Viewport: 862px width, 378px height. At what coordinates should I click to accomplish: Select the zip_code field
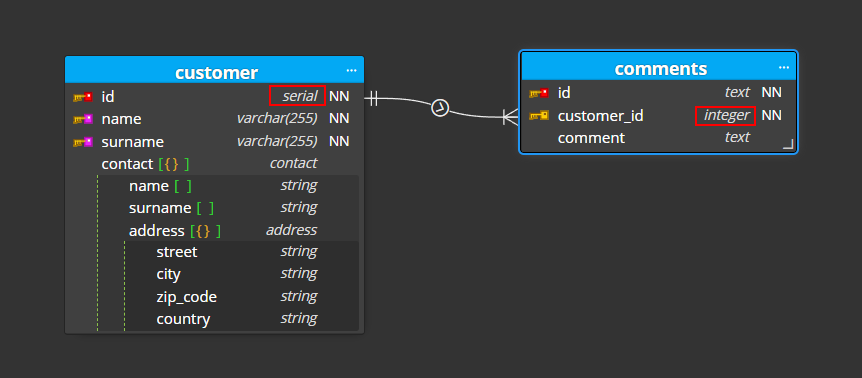pyautogui.click(x=242, y=297)
